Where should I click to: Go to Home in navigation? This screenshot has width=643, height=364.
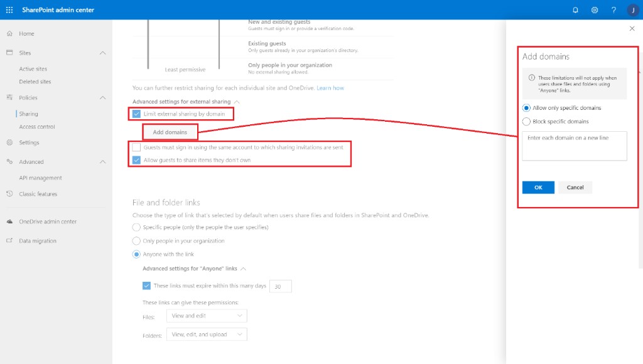click(26, 34)
